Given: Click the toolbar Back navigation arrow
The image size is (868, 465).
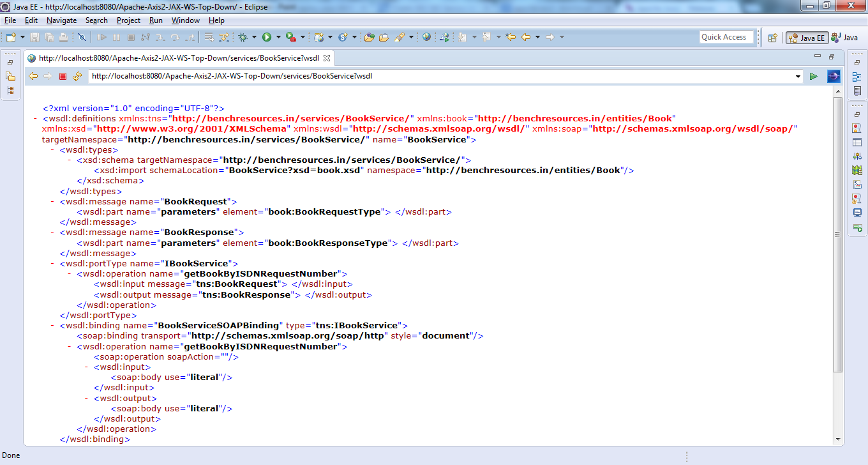Looking at the screenshot, I should [526, 37].
